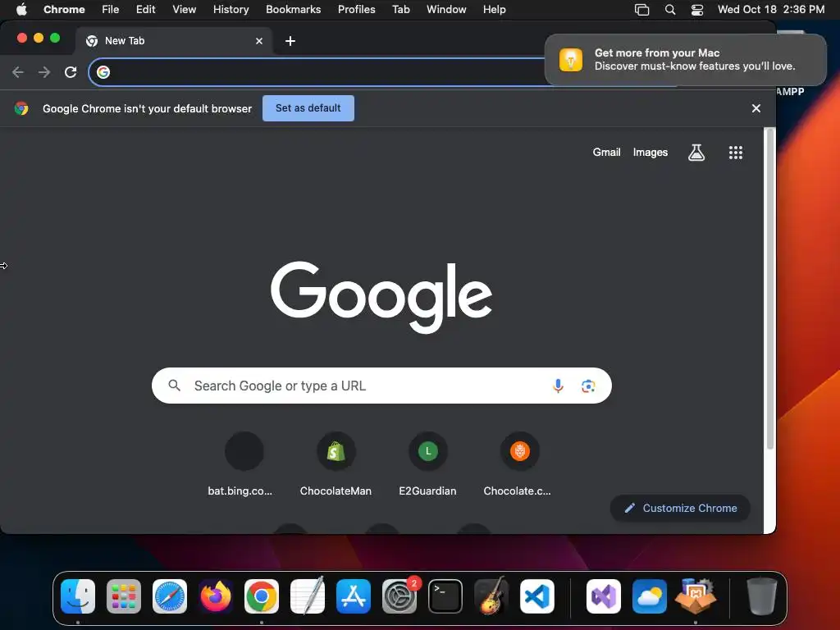
Task: Open the Profiles menu
Action: (356, 10)
